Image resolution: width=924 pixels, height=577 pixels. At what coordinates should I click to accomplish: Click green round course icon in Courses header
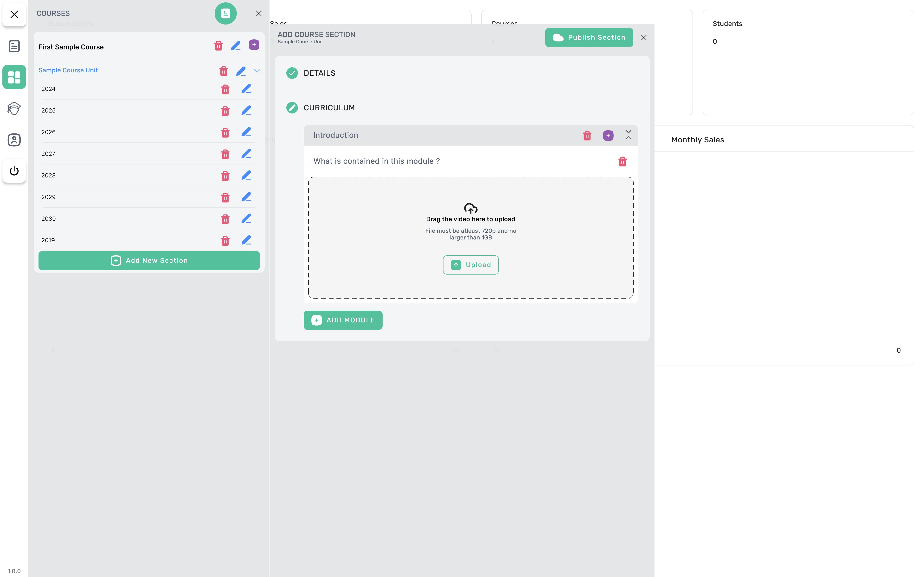click(225, 14)
